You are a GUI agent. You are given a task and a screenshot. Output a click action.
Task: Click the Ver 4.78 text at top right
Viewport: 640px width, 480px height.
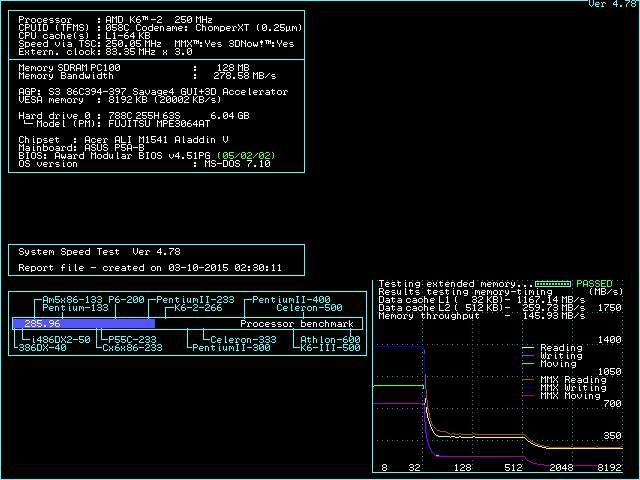point(612,5)
